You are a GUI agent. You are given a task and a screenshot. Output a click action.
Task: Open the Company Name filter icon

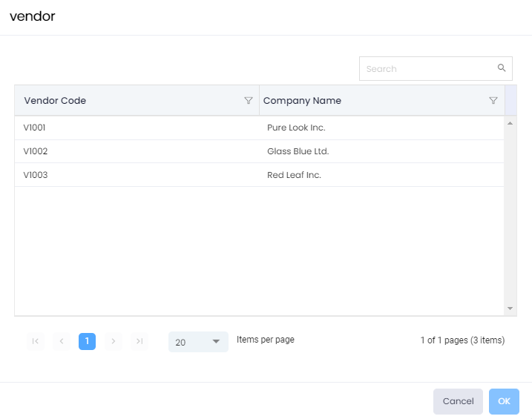click(493, 101)
